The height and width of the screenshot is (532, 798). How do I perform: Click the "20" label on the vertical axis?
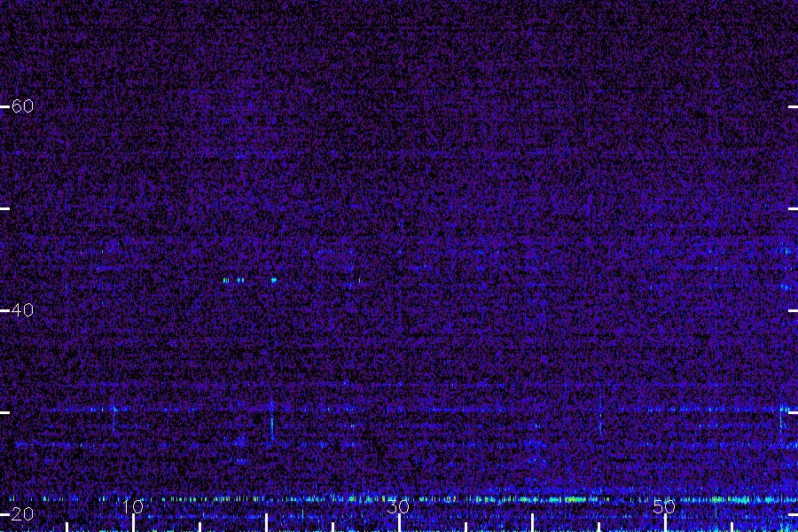point(22,514)
